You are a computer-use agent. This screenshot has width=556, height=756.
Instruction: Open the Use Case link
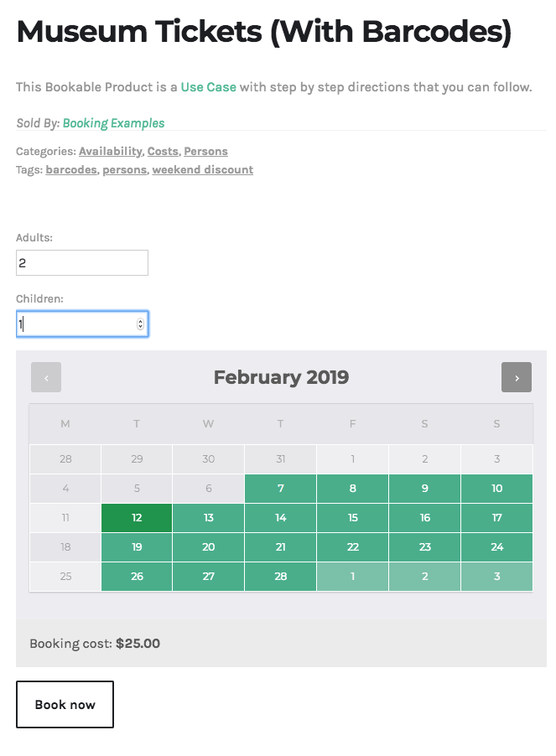tap(209, 87)
